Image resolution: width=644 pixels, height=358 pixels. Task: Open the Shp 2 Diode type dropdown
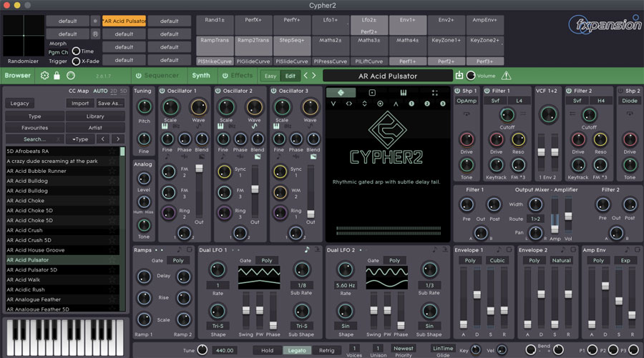click(x=630, y=101)
